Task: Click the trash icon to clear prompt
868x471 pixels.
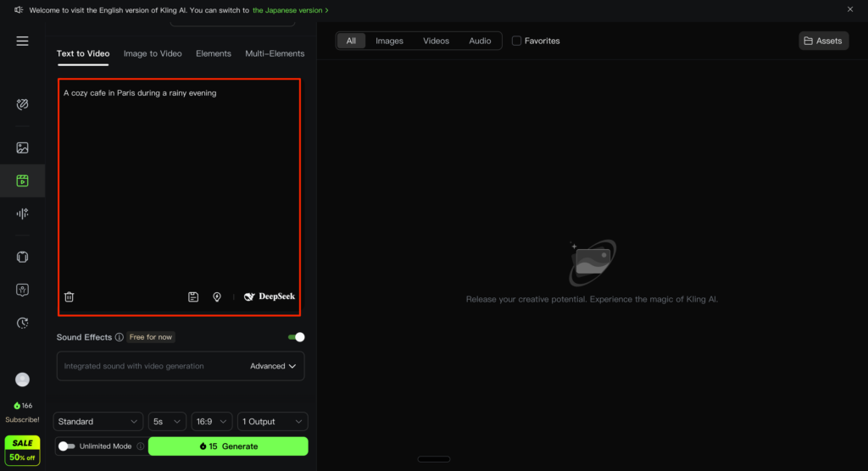Action: click(70, 296)
